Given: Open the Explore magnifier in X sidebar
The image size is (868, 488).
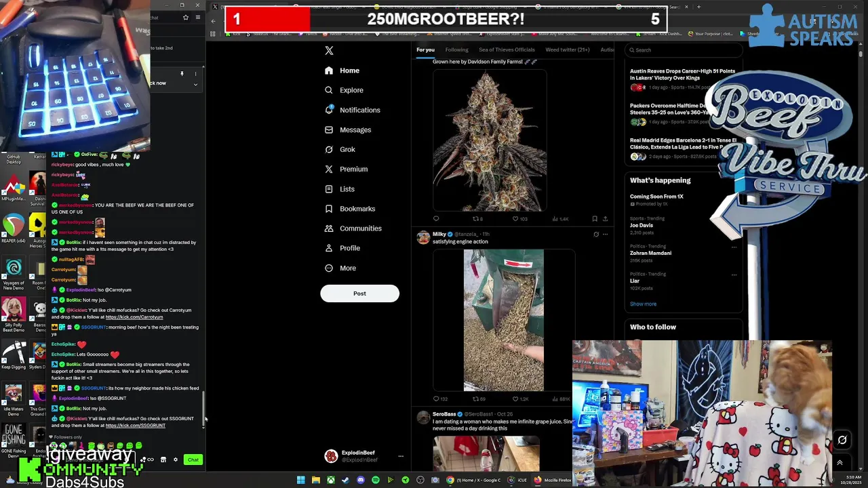Looking at the screenshot, I should [x=329, y=90].
